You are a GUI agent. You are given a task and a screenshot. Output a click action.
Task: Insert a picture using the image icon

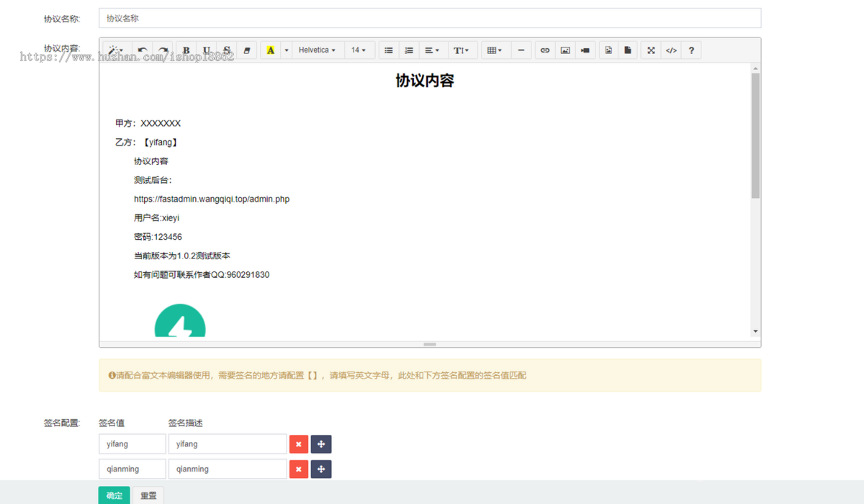pyautogui.click(x=564, y=50)
